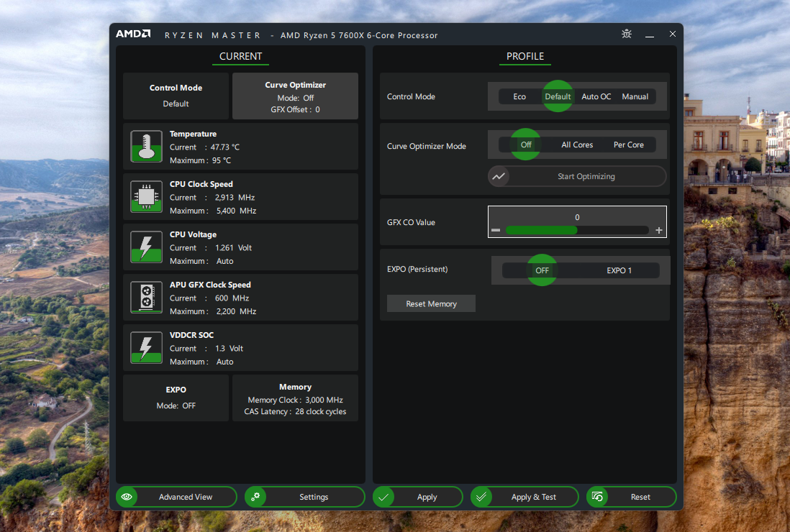
Task: Open Advanced View
Action: coord(176,497)
